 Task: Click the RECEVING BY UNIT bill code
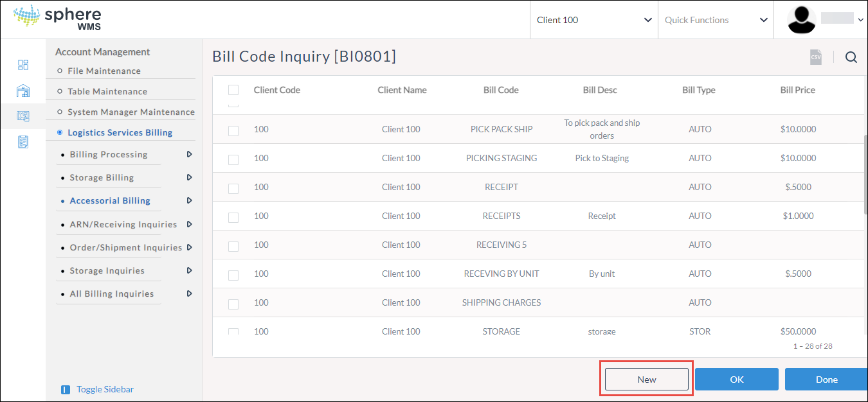pos(502,274)
